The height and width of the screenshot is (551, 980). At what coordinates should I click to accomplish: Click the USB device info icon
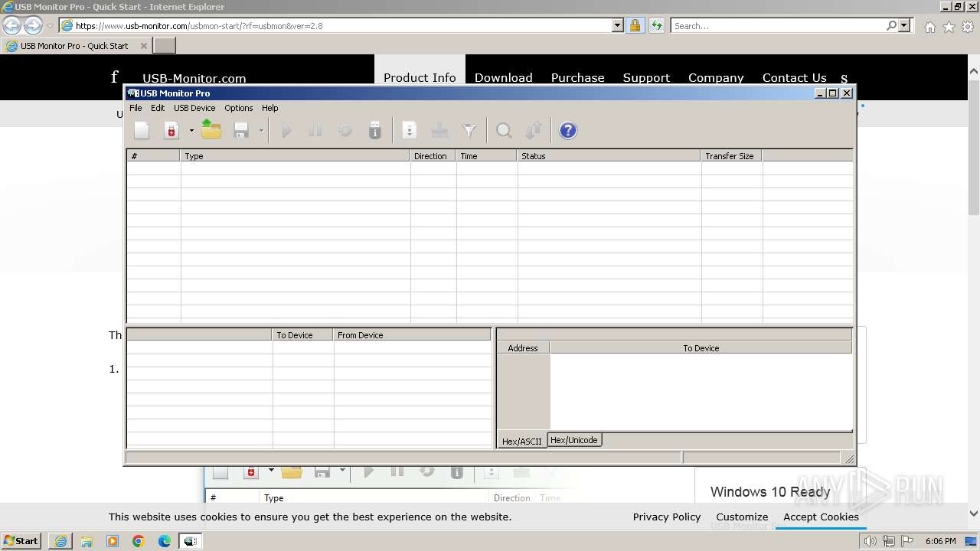click(375, 130)
